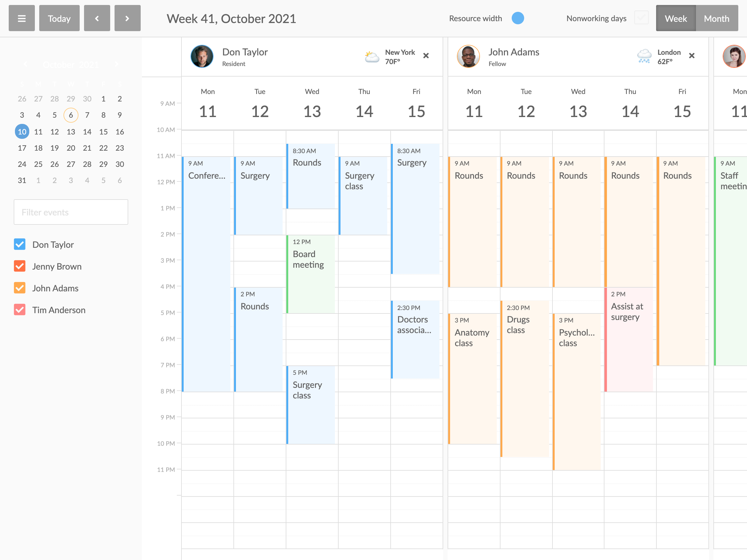This screenshot has height=560, width=747.
Task: Click London weather snow icon
Action: 644,56
